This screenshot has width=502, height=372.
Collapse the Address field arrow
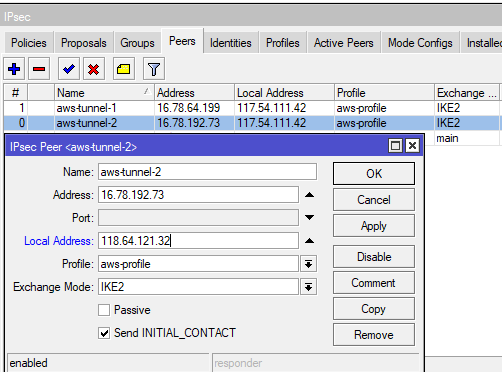309,195
